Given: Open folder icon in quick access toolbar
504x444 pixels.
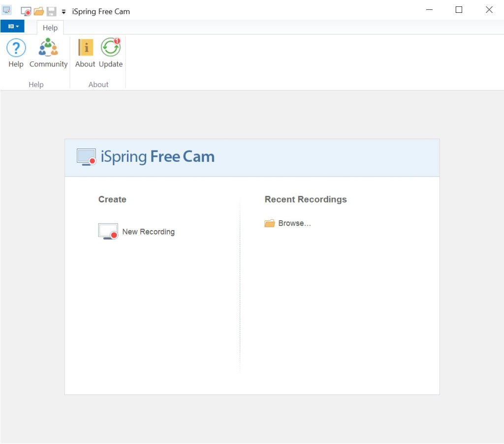Looking at the screenshot, I should click(39, 12).
